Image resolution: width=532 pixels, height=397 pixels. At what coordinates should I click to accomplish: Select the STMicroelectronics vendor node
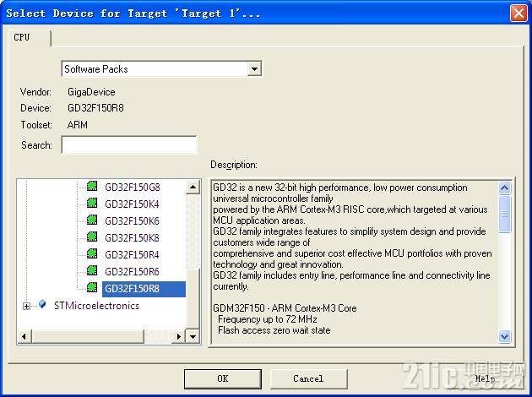pyautogui.click(x=97, y=306)
